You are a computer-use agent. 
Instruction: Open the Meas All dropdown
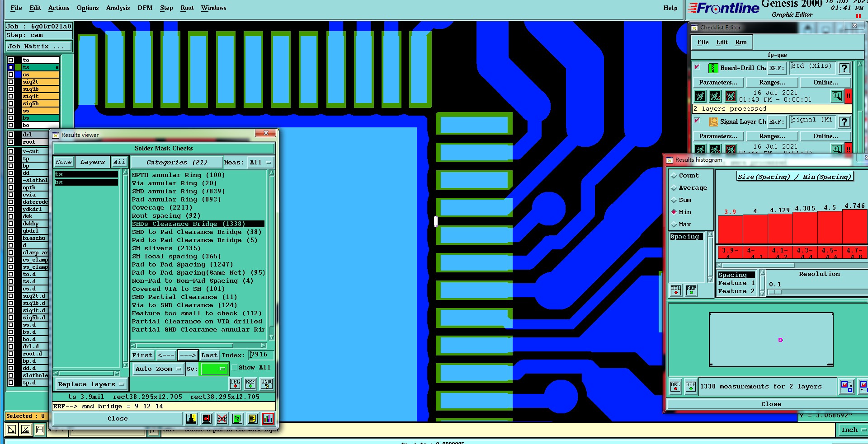point(260,163)
